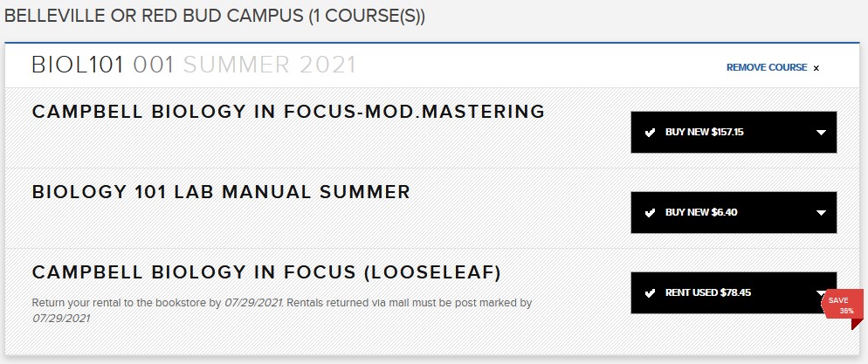Click the Remove Course link

(766, 67)
